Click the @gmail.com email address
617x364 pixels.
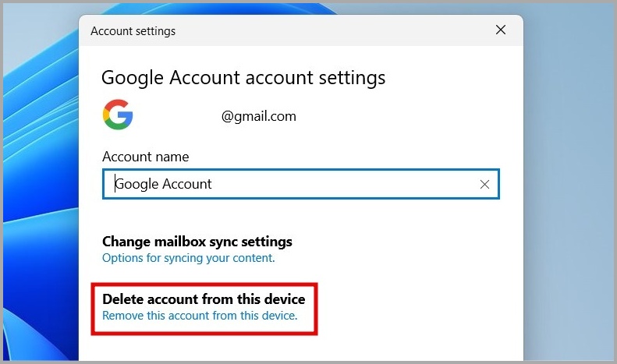click(x=258, y=117)
